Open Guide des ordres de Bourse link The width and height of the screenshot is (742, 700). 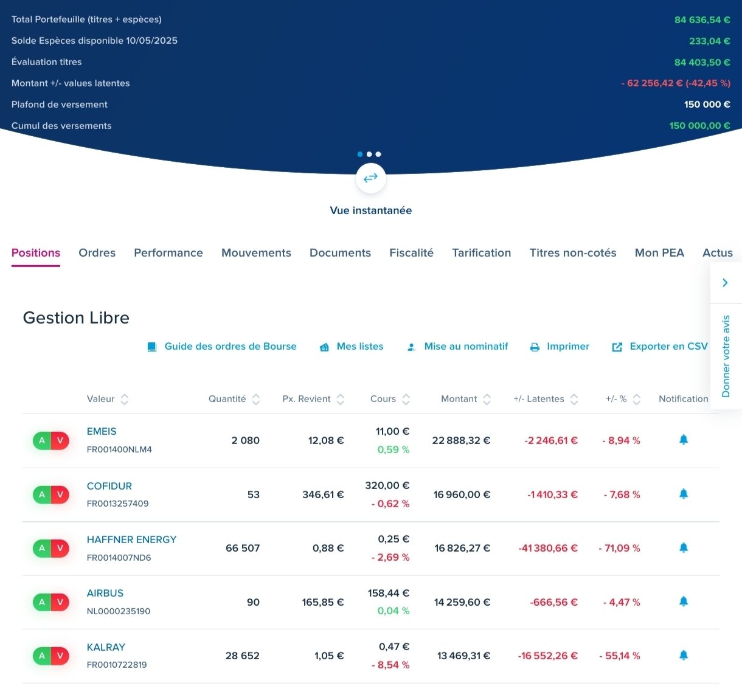pos(231,347)
